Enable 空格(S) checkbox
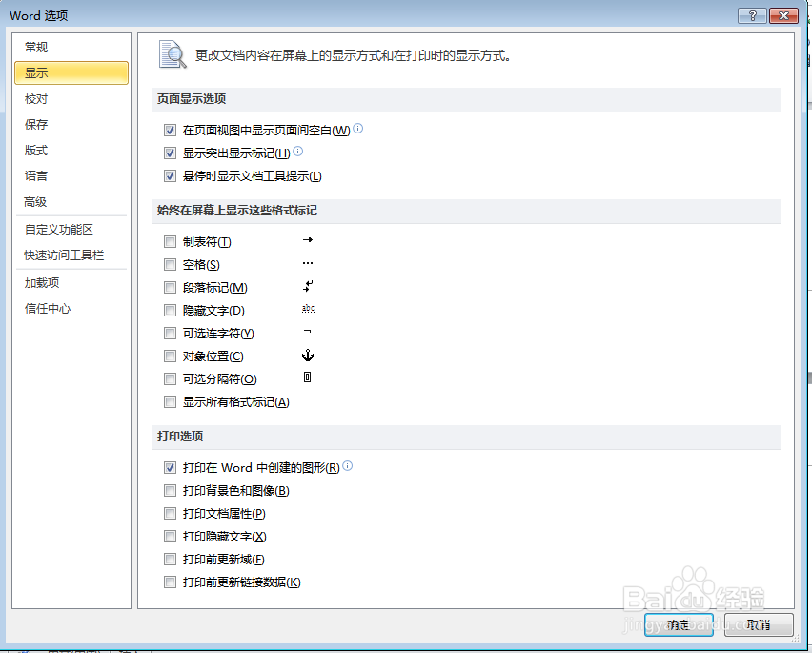Screen dimensions: 812x653 pos(170,265)
